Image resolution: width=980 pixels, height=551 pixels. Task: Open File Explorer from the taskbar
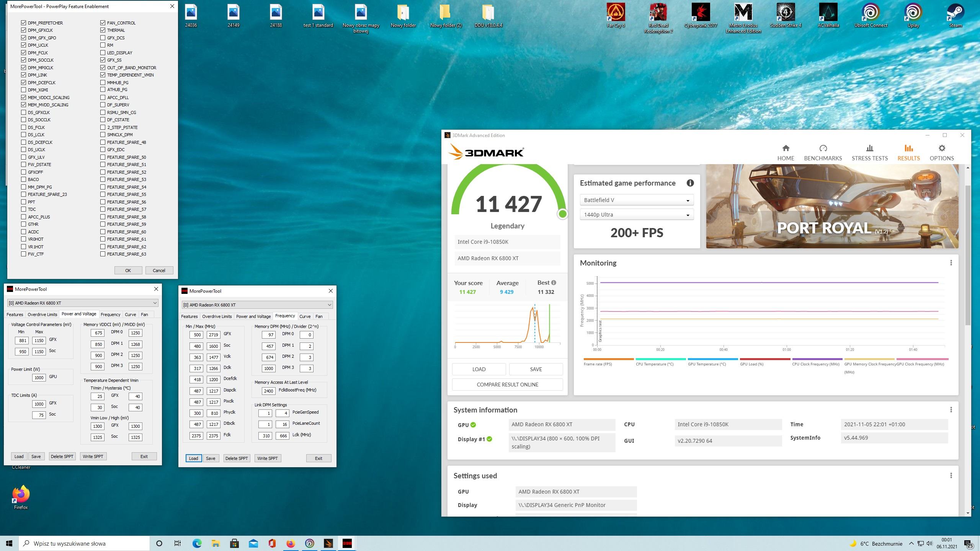(216, 543)
